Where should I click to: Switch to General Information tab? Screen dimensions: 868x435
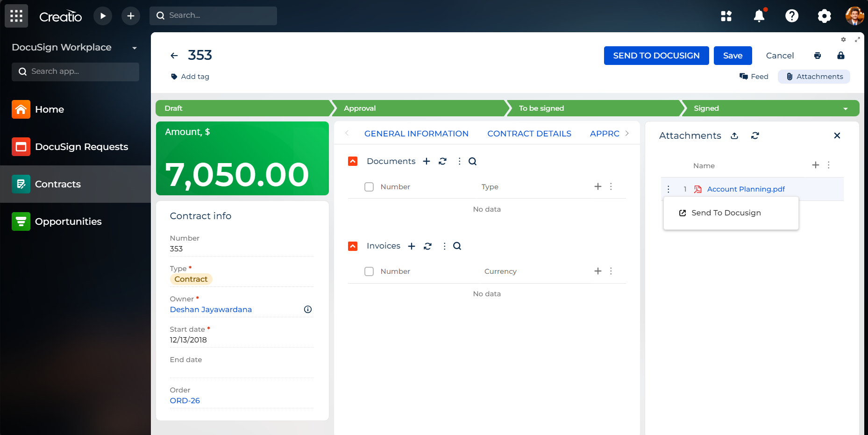(x=416, y=134)
